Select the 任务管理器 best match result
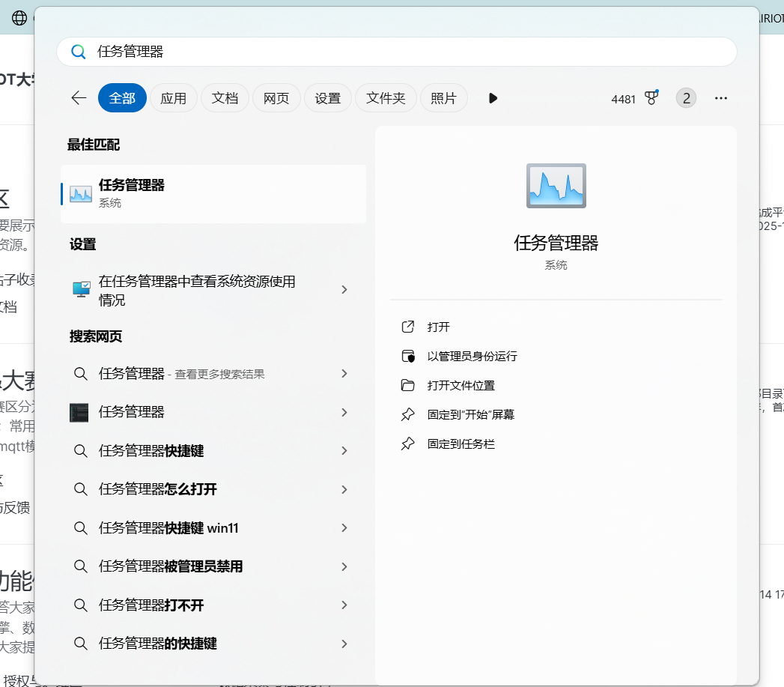The image size is (784, 687). pyautogui.click(x=213, y=193)
